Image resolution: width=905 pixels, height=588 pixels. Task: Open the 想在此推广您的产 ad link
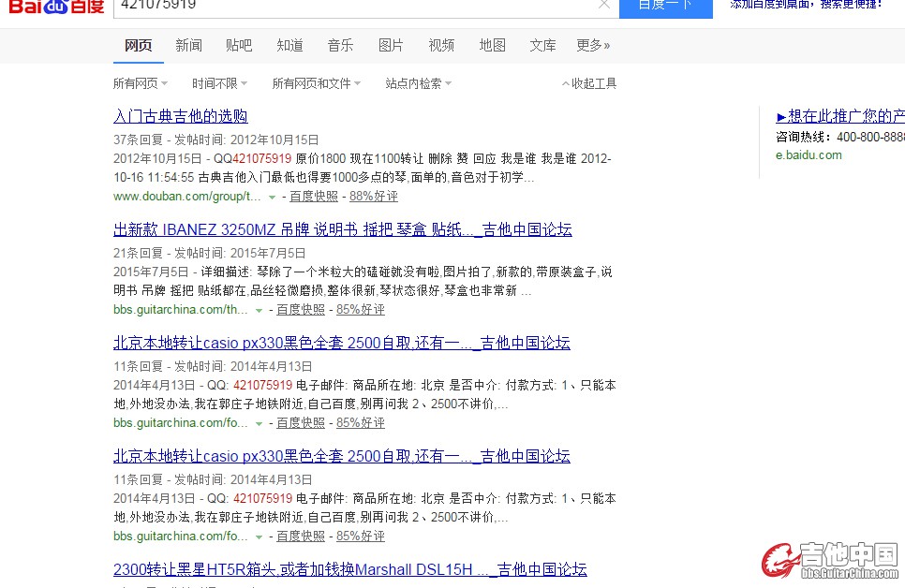pyautogui.click(x=840, y=116)
